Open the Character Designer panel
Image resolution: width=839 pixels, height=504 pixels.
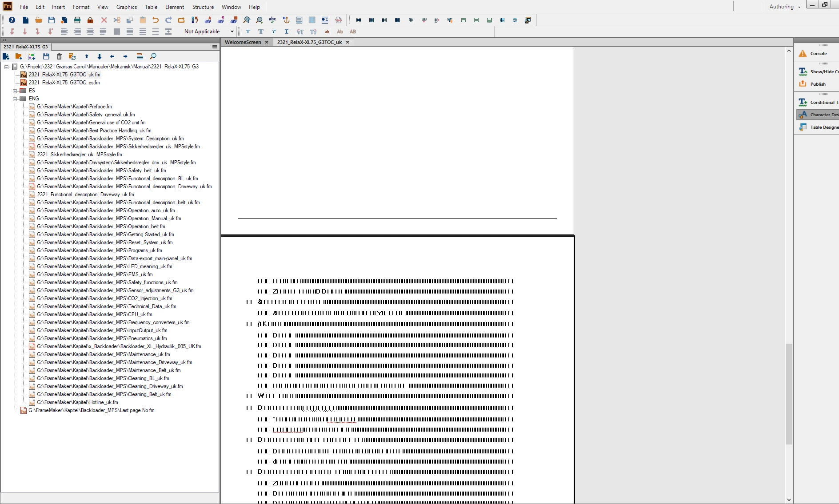tap(818, 115)
